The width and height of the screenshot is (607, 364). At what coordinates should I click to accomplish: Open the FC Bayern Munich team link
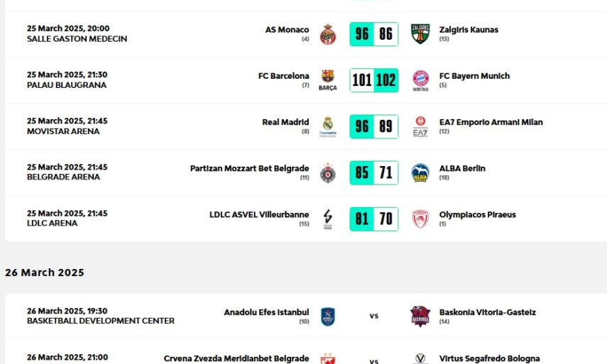[x=474, y=76]
